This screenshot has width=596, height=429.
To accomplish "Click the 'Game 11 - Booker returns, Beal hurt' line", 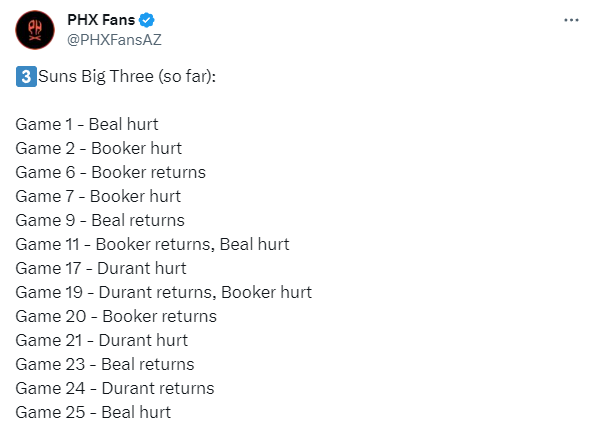I will 152,244.
